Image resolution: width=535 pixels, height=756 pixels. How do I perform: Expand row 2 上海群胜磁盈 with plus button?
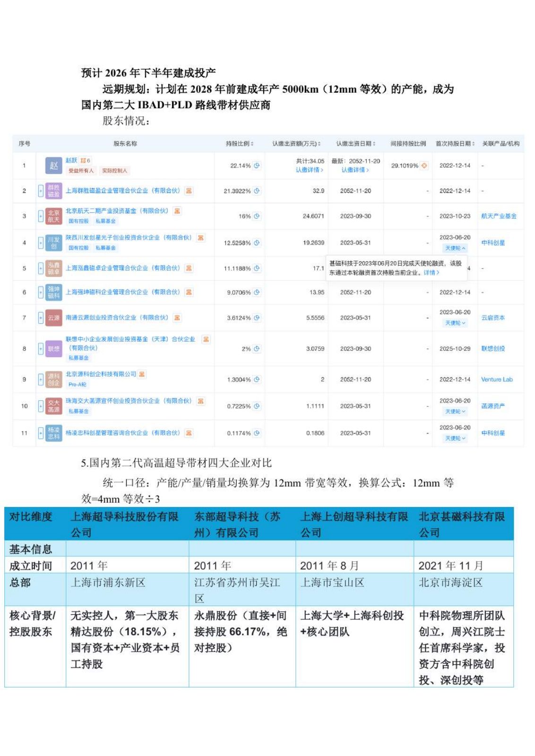tap(41, 191)
